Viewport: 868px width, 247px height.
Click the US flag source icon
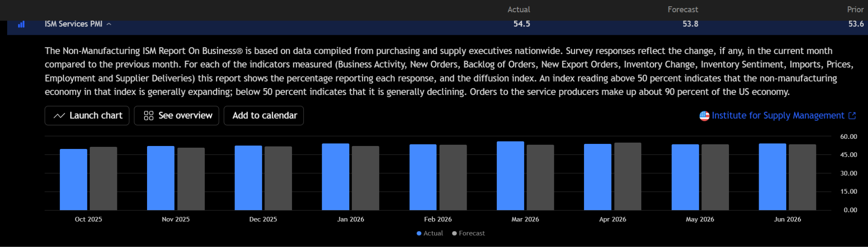click(704, 116)
